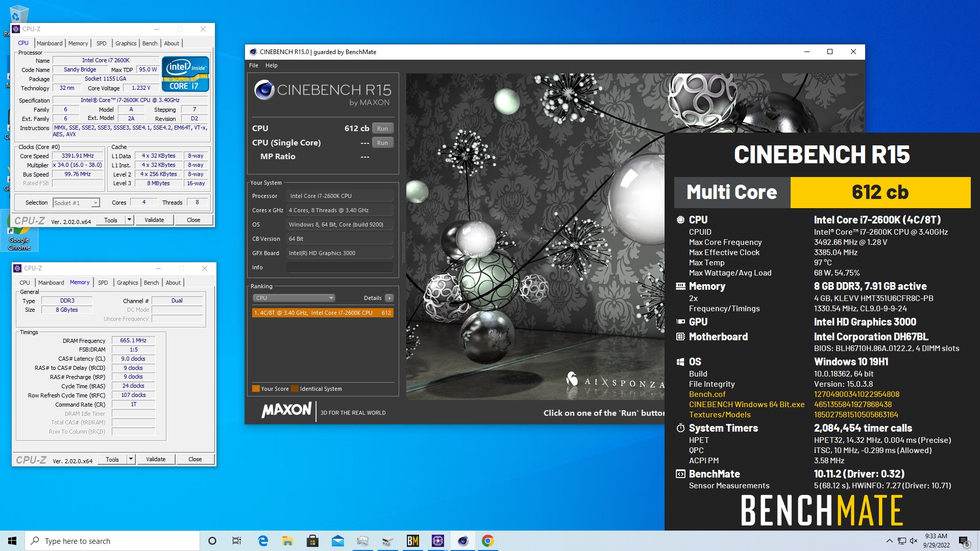This screenshot has height=551, width=980.
Task: Click the taskbar search box
Action: 112,541
